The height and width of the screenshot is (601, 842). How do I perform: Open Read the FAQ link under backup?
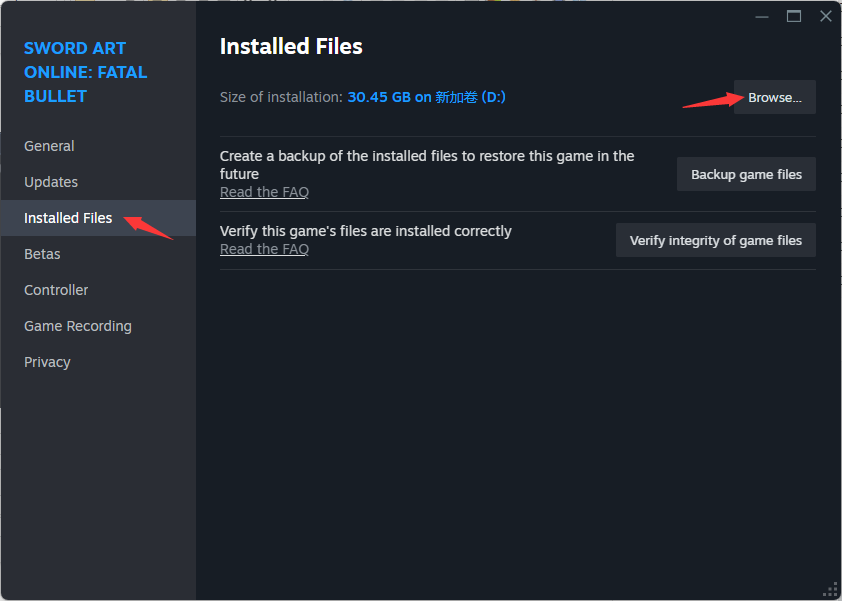(264, 192)
